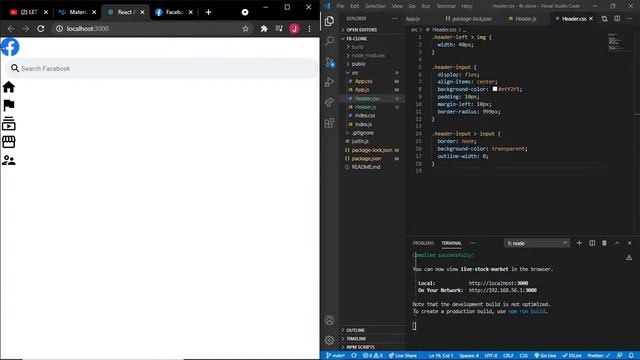Switch to the PROBLEMS panel tab
The image size is (640, 360).
pos(423,243)
